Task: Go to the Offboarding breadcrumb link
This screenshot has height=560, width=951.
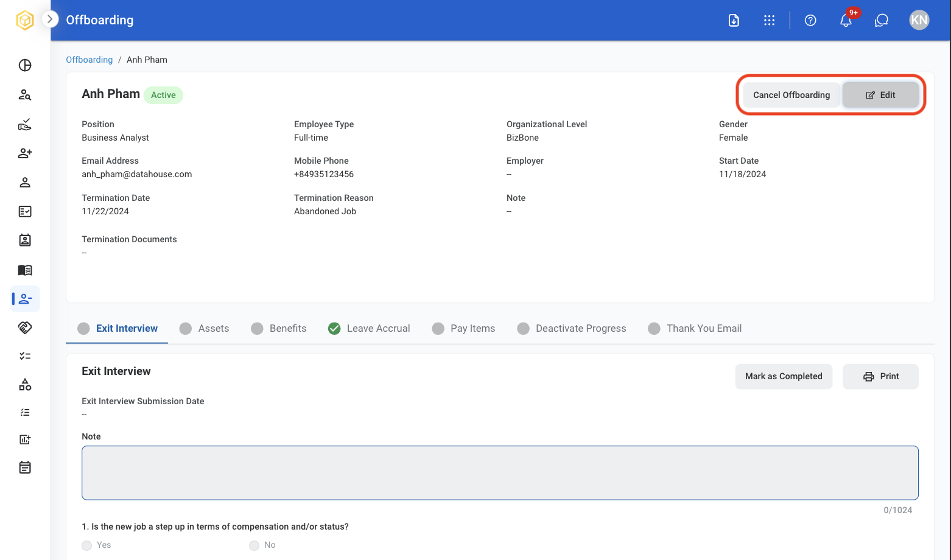Action: point(89,60)
